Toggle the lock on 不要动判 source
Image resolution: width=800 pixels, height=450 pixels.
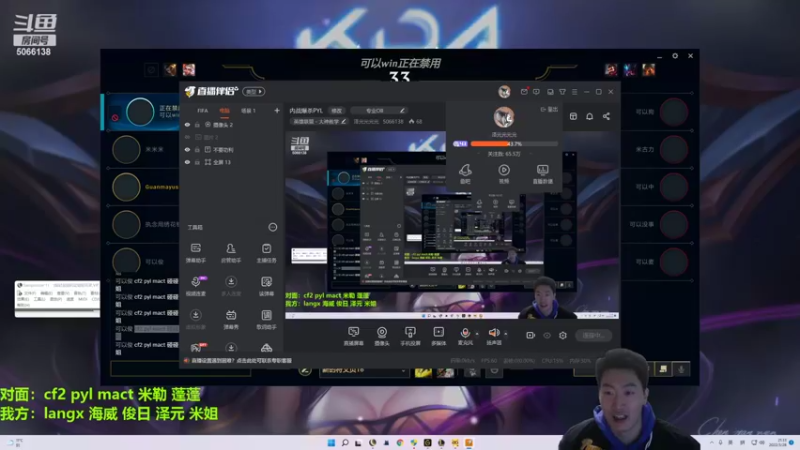point(197,149)
